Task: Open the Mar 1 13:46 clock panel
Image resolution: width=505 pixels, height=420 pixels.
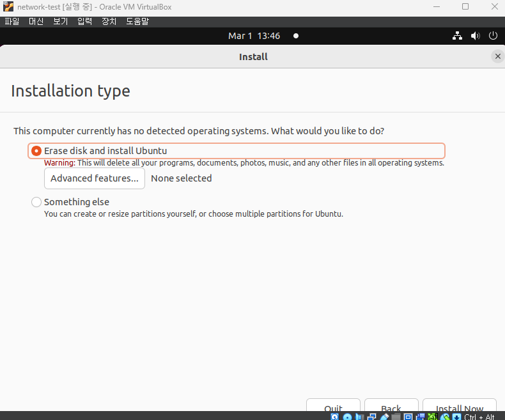Action: coord(254,36)
